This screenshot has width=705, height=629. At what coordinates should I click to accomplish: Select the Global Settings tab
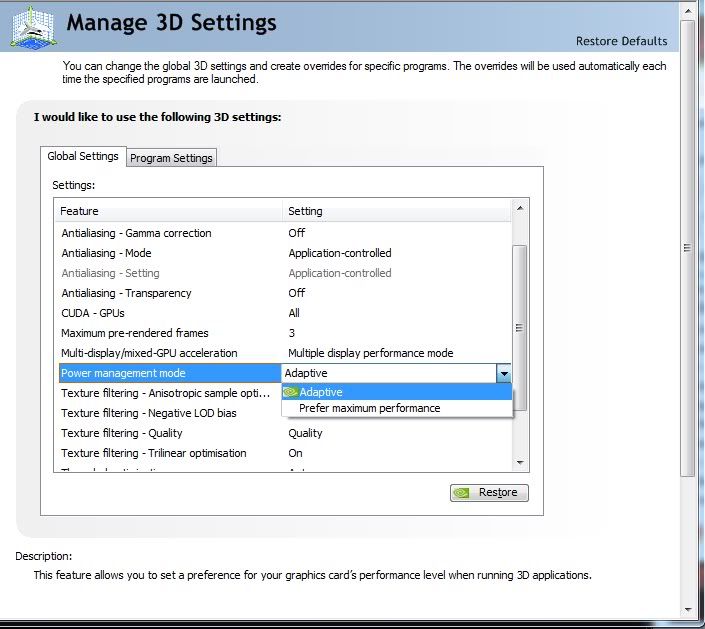click(x=83, y=156)
